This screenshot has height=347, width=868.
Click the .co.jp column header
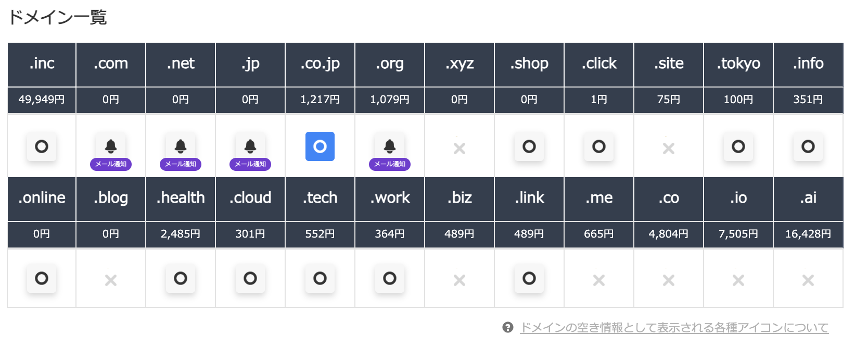click(x=320, y=65)
